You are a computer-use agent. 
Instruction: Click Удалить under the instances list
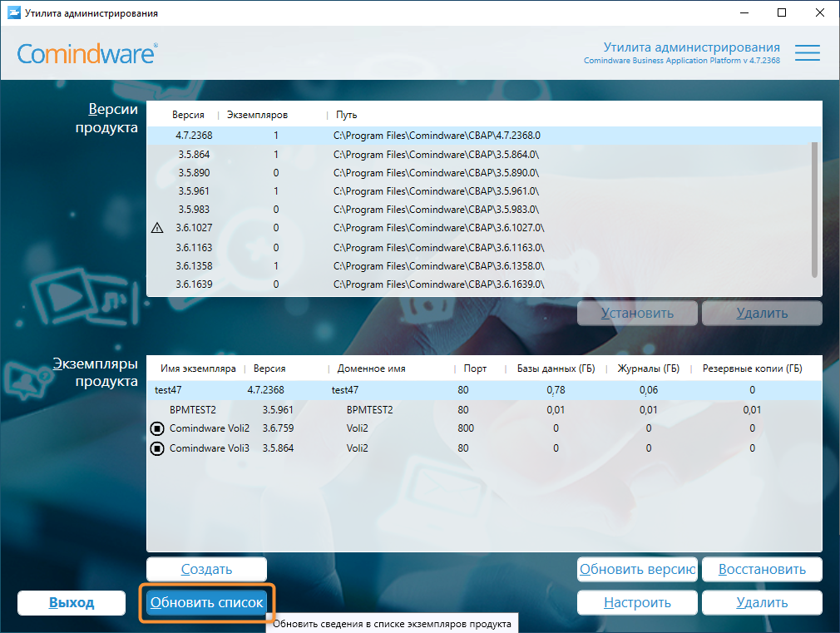coord(762,602)
